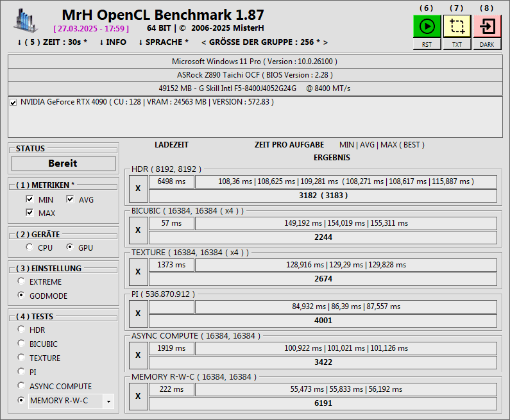Image resolution: width=510 pixels, height=420 pixels.
Task: Click BICUBIC score 2244
Action: point(323,237)
